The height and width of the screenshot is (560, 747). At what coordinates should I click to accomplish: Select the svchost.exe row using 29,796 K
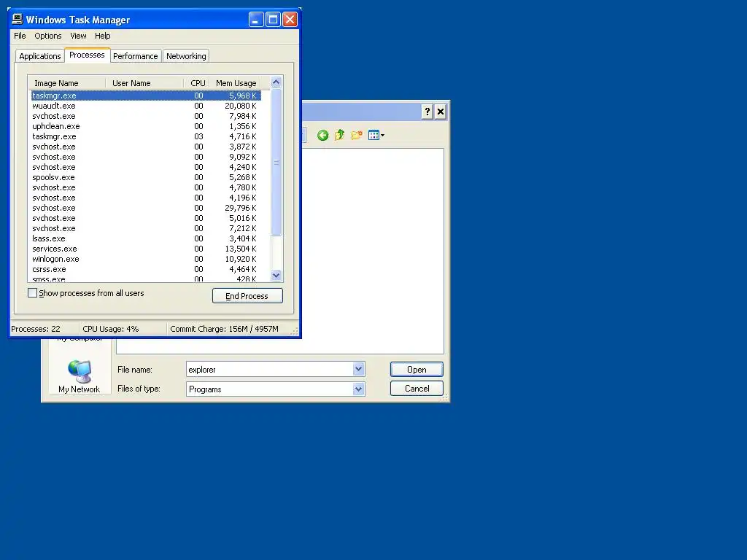pyautogui.click(x=144, y=208)
